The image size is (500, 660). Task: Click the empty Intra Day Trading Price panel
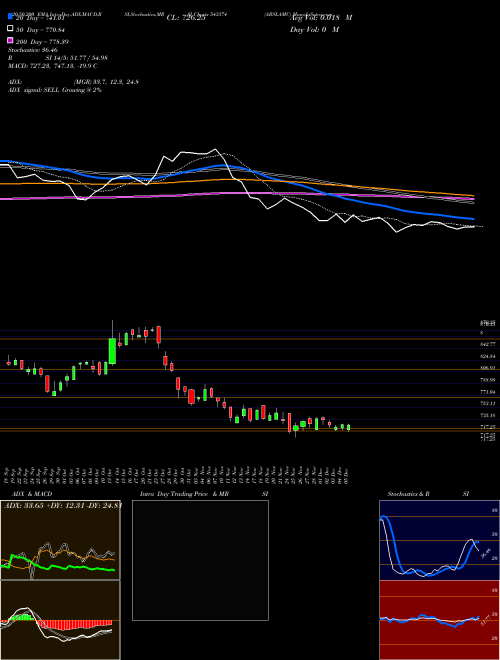(200, 560)
